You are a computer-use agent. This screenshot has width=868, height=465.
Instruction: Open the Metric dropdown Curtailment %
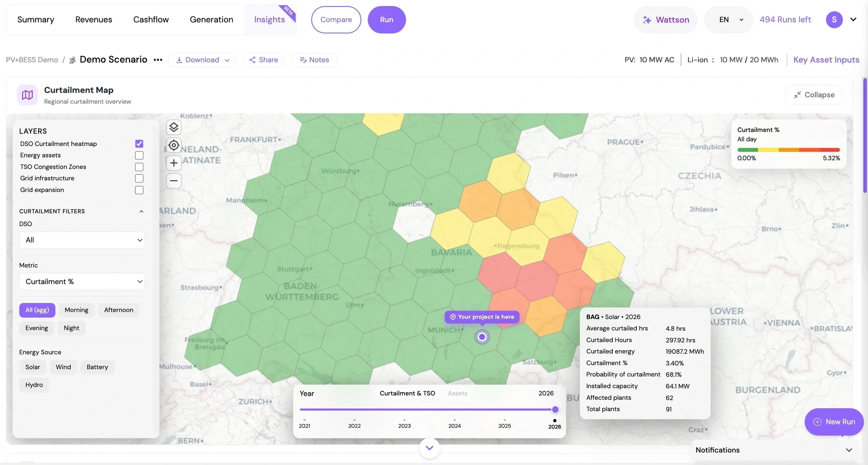(82, 282)
